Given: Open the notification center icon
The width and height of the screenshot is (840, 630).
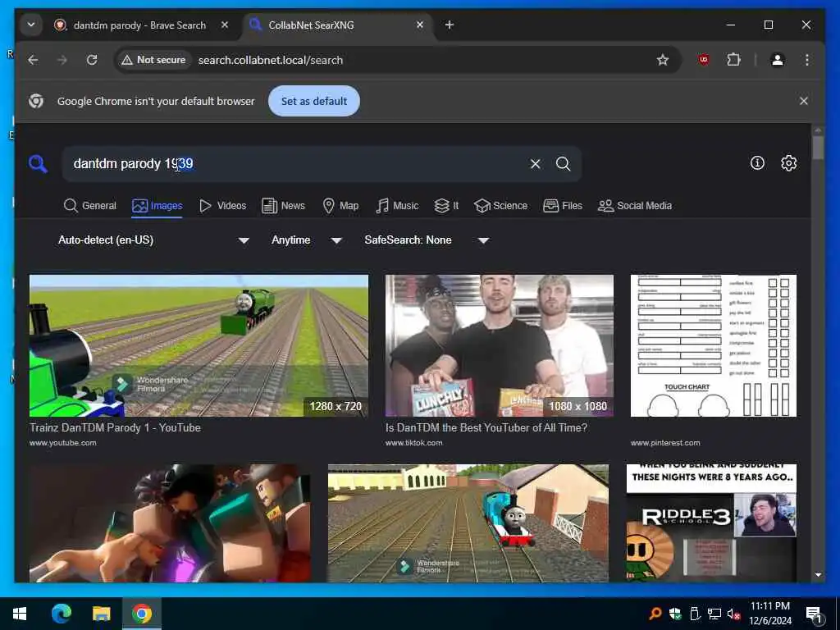Looking at the screenshot, I should pos(814,614).
